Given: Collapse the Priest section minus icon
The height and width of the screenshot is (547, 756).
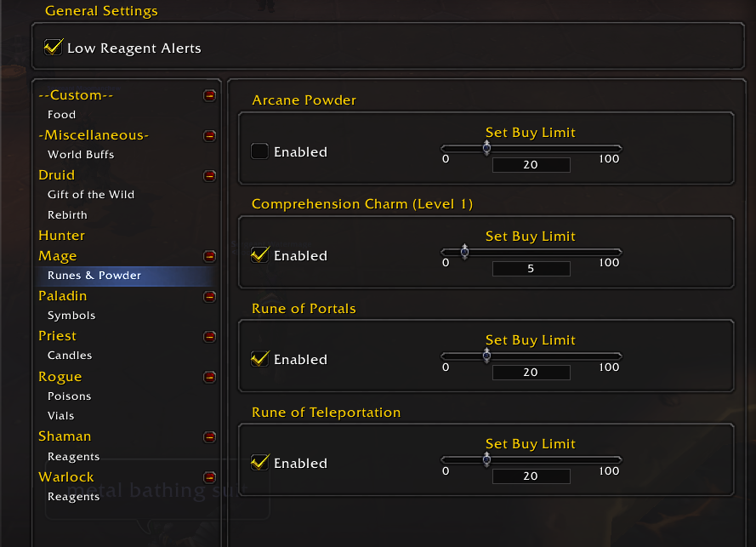Looking at the screenshot, I should pos(209,336).
